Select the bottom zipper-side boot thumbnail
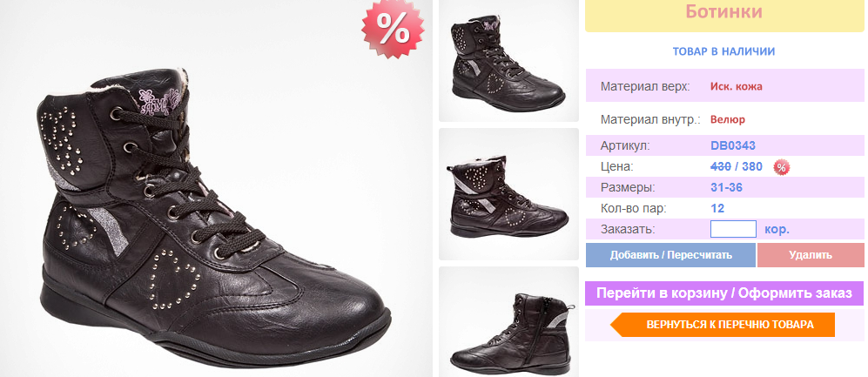This screenshot has width=868, height=377. [x=508, y=324]
